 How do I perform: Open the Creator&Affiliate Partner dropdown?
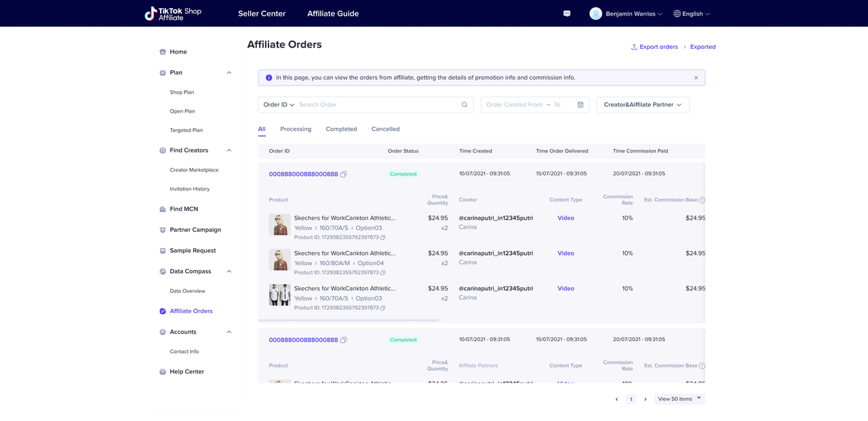[643, 105]
